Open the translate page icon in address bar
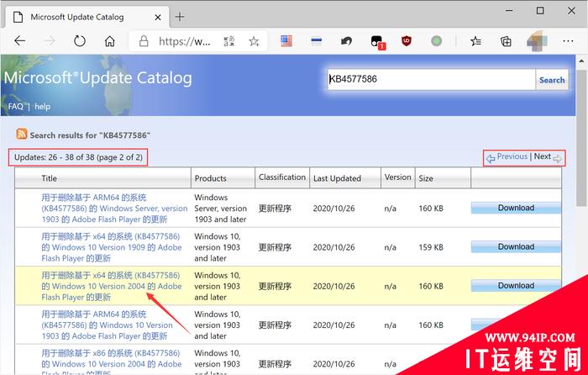The image size is (588, 375). pyautogui.click(x=228, y=41)
